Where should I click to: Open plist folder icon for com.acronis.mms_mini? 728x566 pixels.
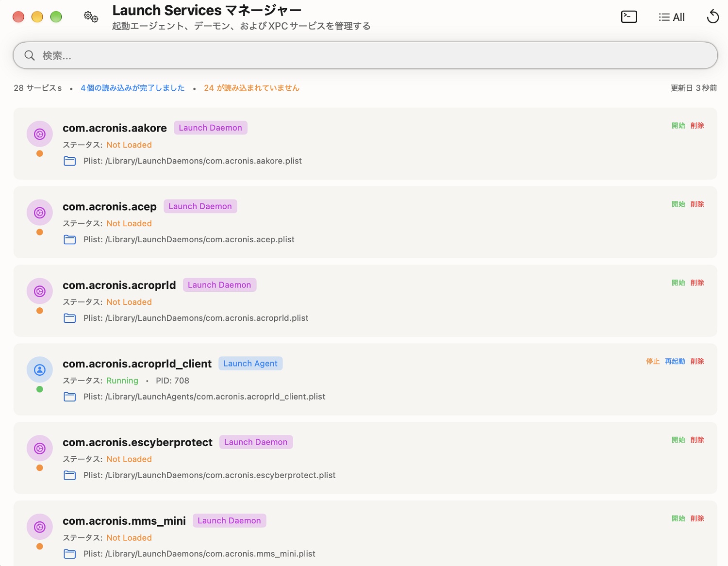coord(70,554)
